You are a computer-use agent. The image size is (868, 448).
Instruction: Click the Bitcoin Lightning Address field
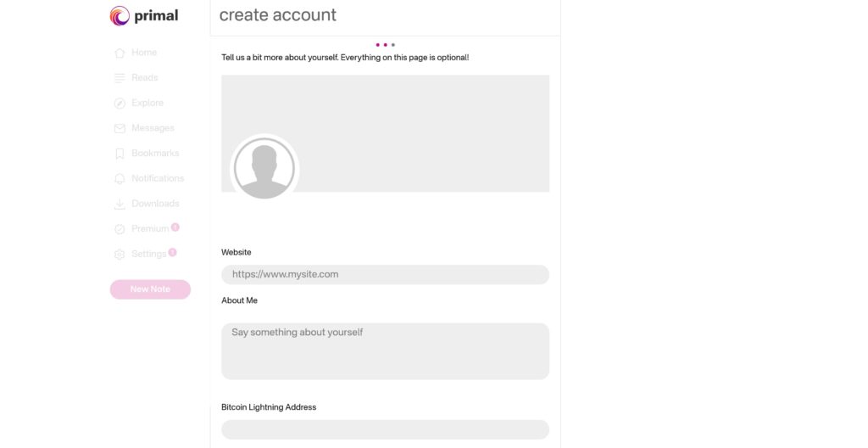click(385, 429)
